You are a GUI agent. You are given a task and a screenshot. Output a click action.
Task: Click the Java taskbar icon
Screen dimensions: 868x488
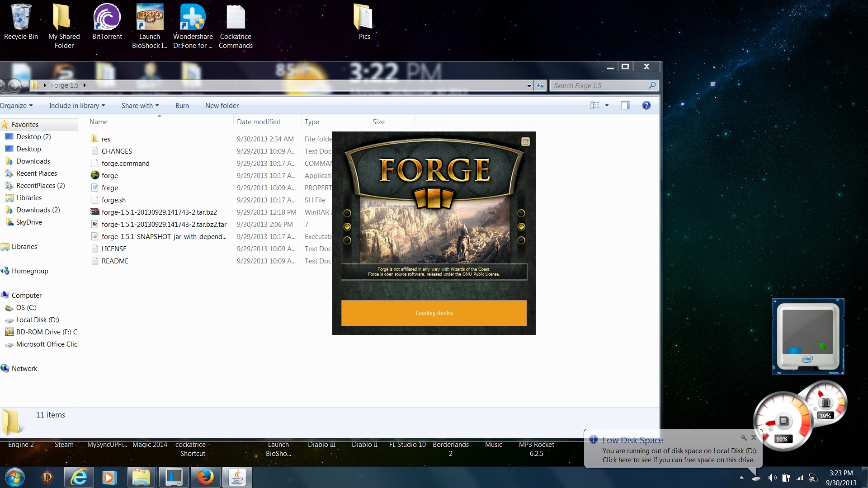[x=237, y=477]
